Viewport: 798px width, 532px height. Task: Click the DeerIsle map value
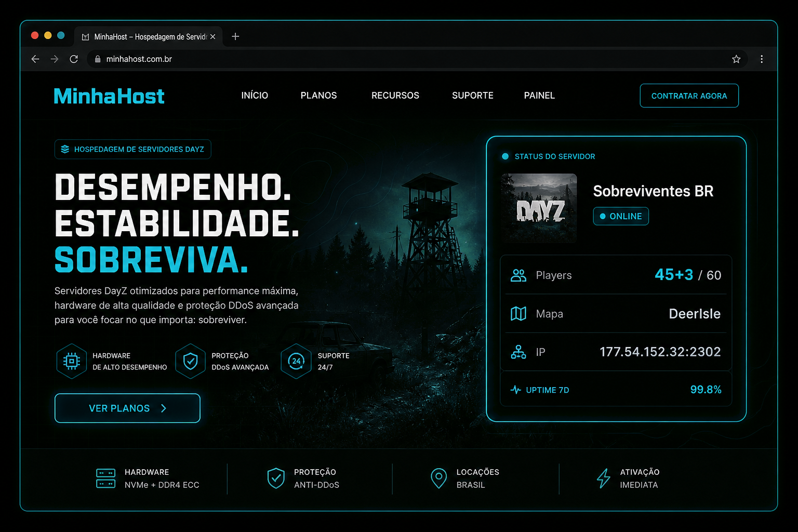(695, 314)
